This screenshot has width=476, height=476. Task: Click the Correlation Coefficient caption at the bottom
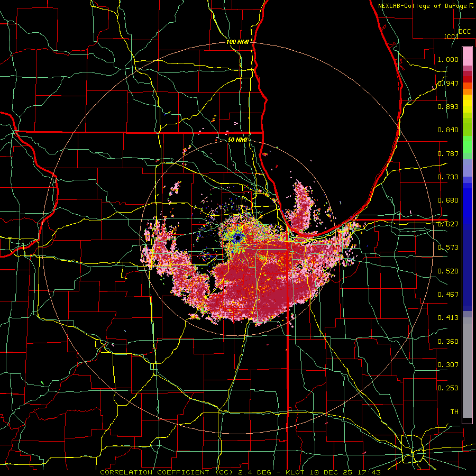(x=240, y=472)
